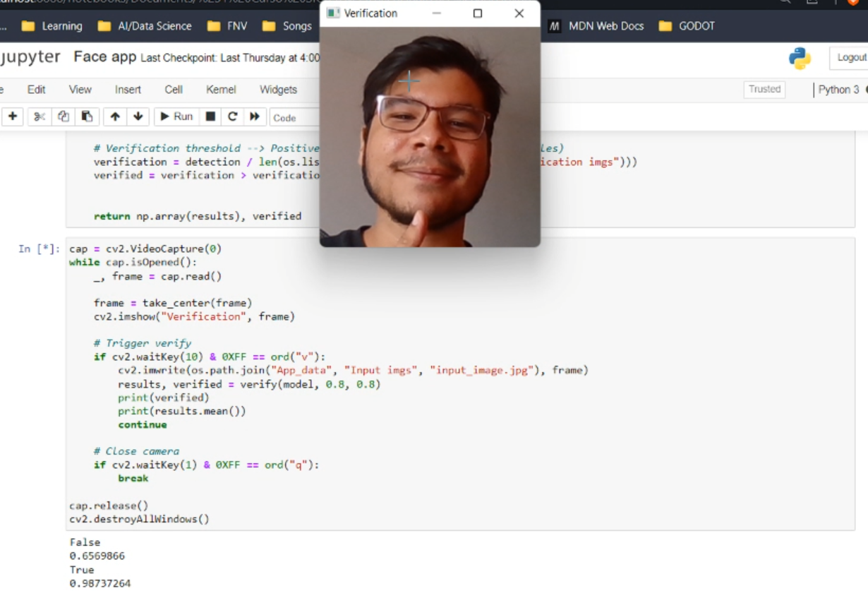Click the output value 0.6569866
The image size is (868, 591).
(97, 556)
